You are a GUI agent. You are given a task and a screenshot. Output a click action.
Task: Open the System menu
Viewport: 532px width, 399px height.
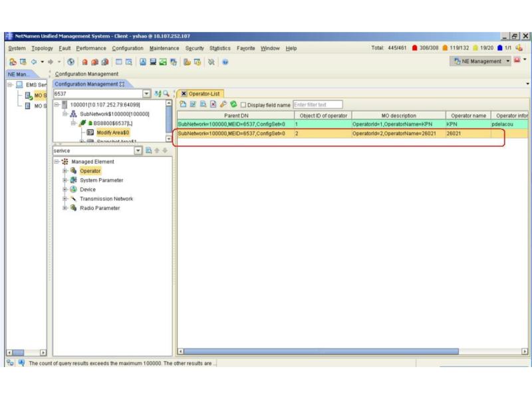click(x=17, y=48)
